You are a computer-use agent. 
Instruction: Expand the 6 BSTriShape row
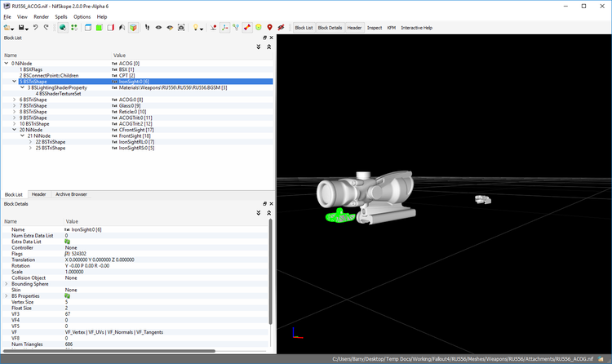15,100
